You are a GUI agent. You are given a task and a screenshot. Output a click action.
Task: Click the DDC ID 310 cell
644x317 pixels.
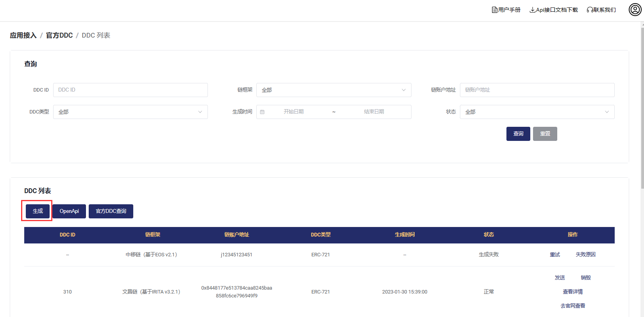click(x=68, y=292)
